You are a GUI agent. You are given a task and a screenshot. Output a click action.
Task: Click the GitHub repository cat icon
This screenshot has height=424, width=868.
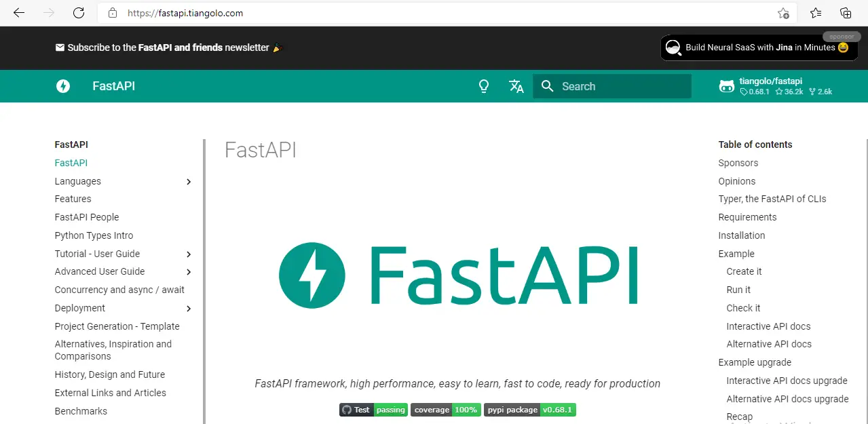(x=727, y=86)
